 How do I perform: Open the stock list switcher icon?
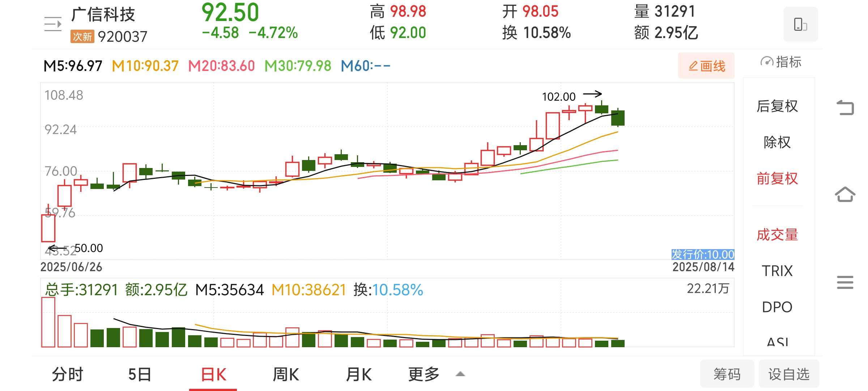(x=53, y=24)
